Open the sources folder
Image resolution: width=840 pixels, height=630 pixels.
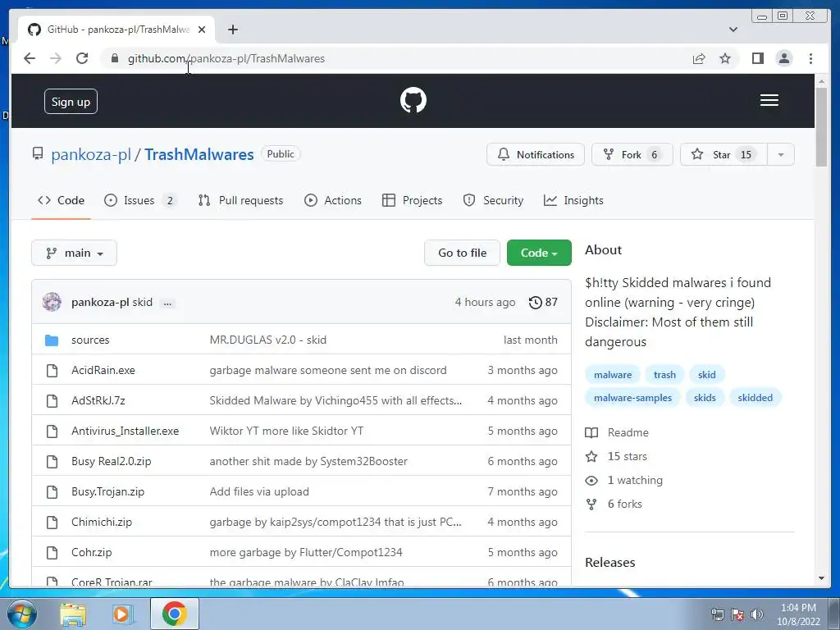coord(90,340)
